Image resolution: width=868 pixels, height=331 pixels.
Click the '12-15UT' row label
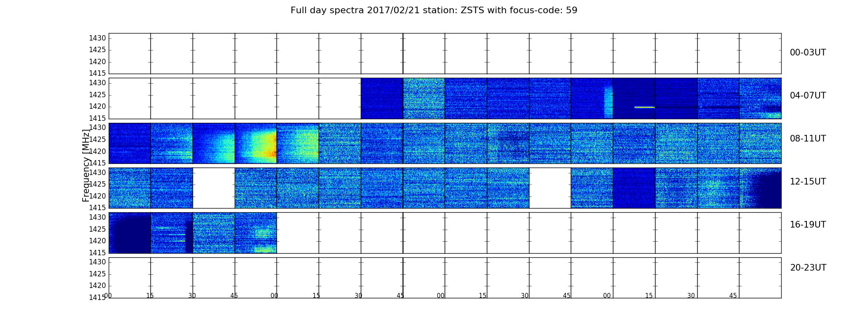808,182
